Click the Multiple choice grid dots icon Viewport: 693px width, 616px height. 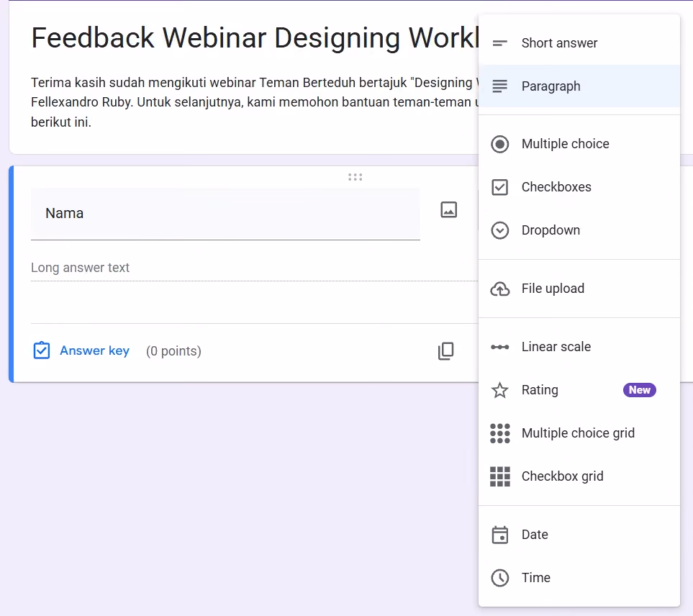click(500, 433)
